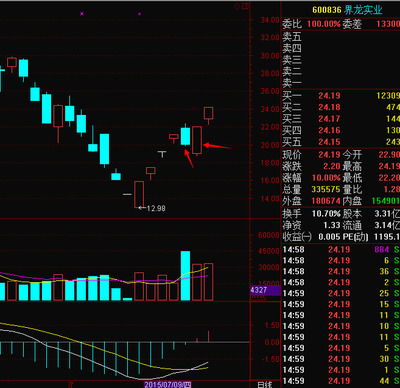Click the 卖一 ask row
The height and width of the screenshot is (388, 400).
(x=341, y=83)
